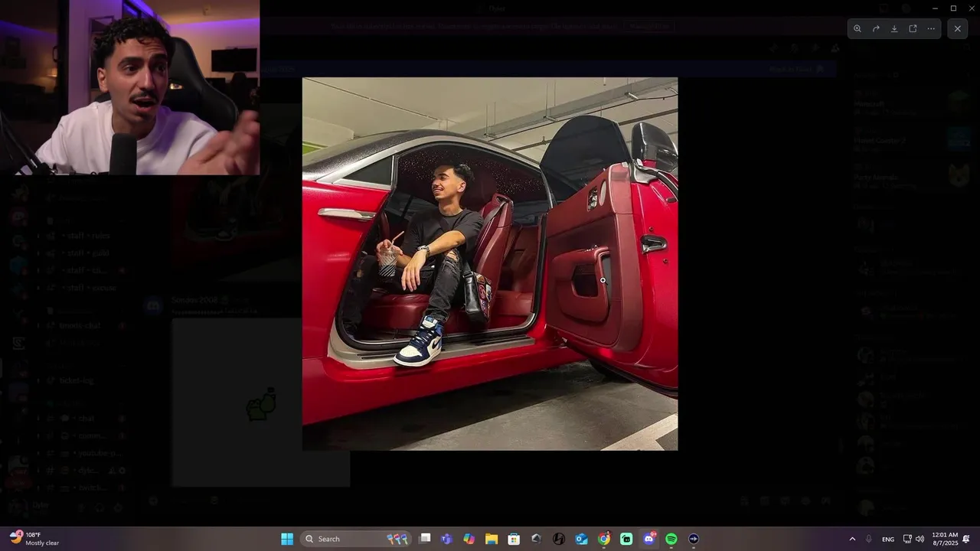
Task: Close the image viewer with the X button
Action: (x=957, y=28)
